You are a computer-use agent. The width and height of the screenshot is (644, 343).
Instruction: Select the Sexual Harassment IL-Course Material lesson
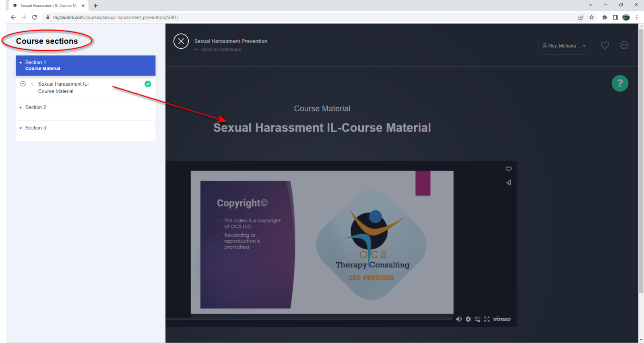coord(63,88)
